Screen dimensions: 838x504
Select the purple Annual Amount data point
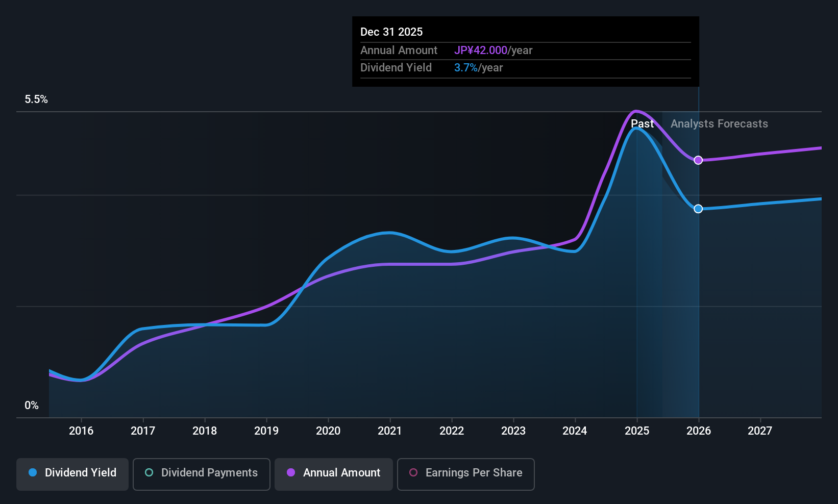(698, 160)
